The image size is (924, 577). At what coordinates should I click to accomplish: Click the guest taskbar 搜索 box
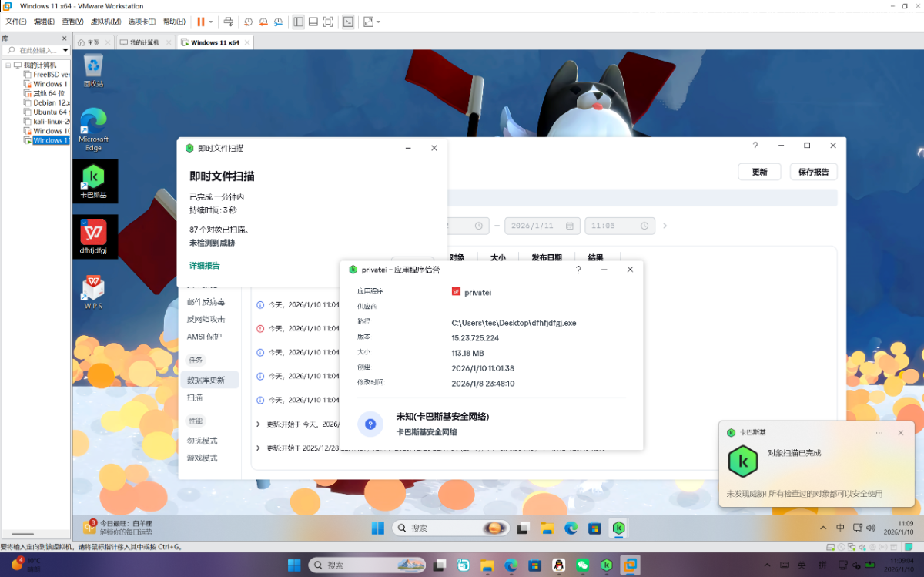coord(451,528)
